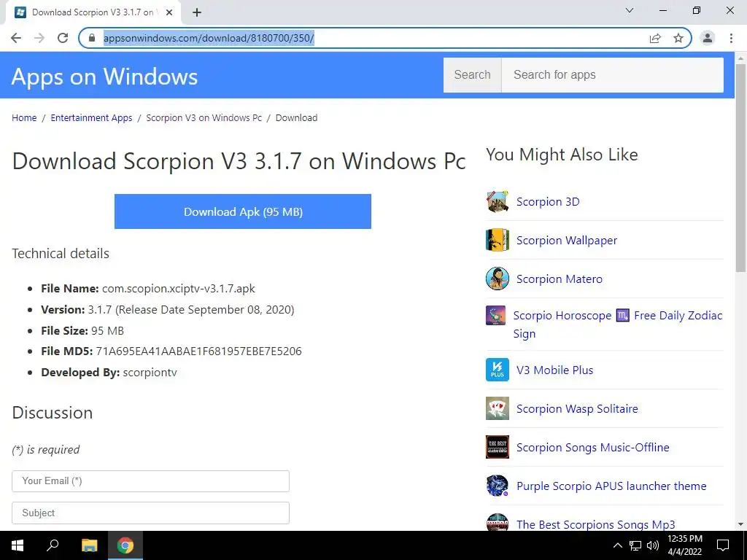The height and width of the screenshot is (560, 747).
Task: Click the browser forward arrow
Action: 39,38
